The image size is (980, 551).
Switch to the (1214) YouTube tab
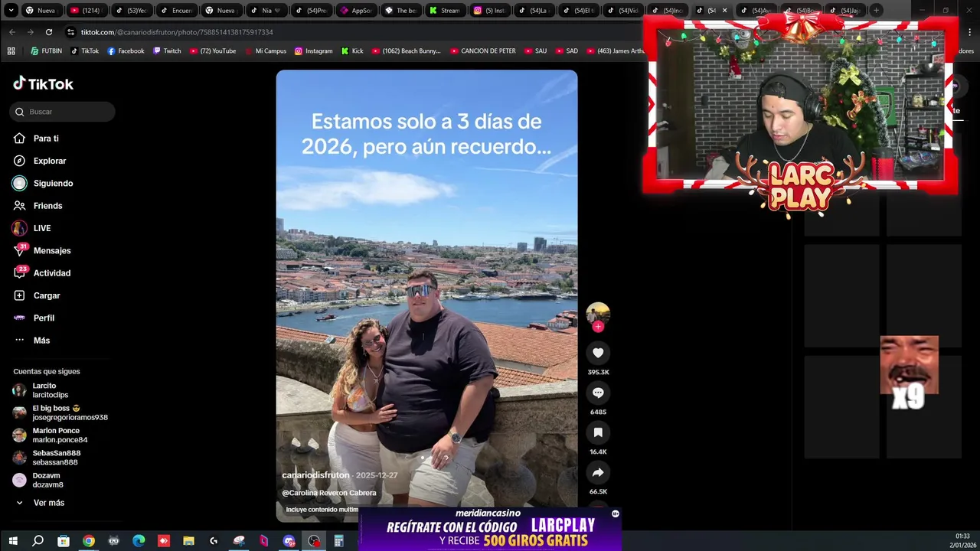point(86,11)
